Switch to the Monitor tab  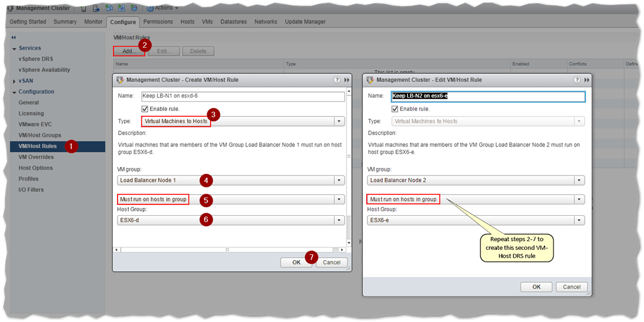click(93, 22)
